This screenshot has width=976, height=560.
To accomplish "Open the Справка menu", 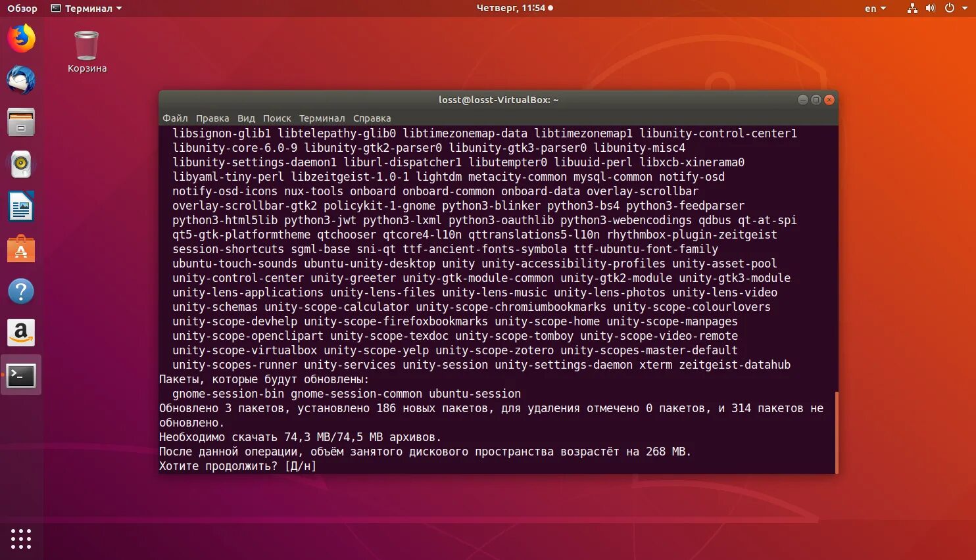I will [372, 118].
